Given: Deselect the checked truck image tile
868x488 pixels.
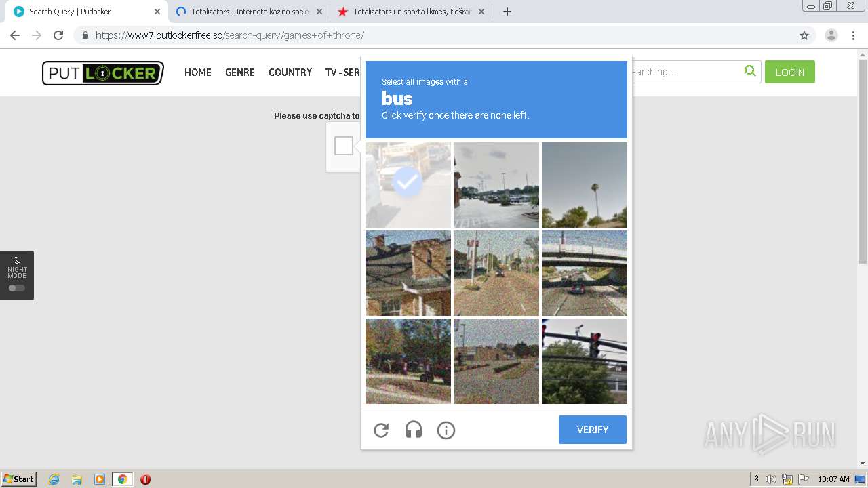Looking at the screenshot, I should click(x=408, y=185).
